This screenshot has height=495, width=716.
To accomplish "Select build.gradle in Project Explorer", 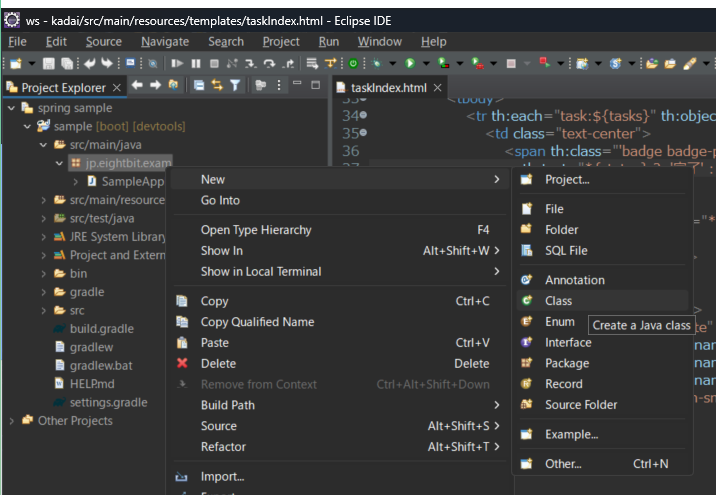I will [101, 329].
